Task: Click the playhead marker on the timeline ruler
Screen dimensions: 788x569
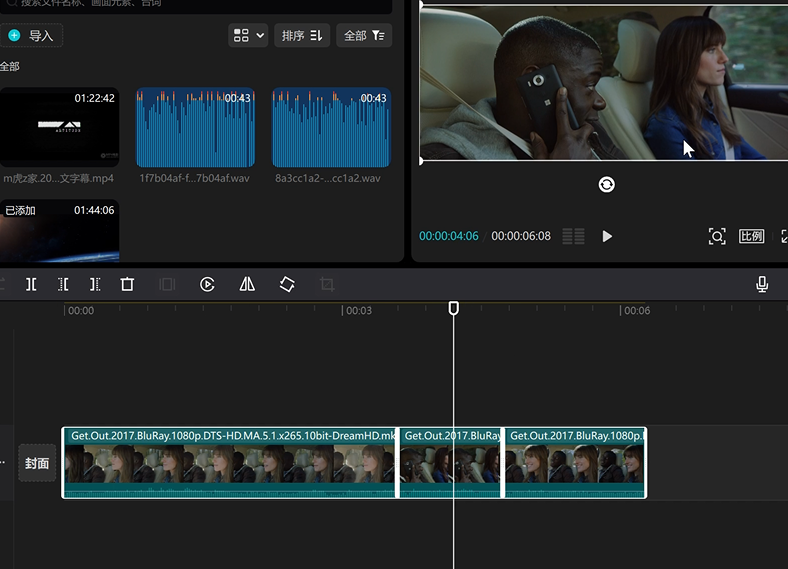Action: [453, 309]
